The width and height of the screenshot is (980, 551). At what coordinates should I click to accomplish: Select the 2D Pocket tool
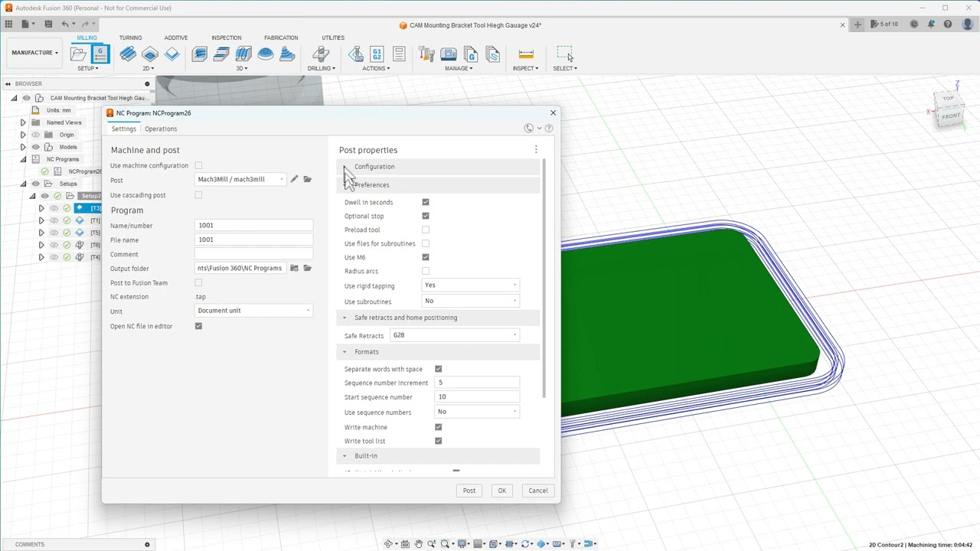149,54
